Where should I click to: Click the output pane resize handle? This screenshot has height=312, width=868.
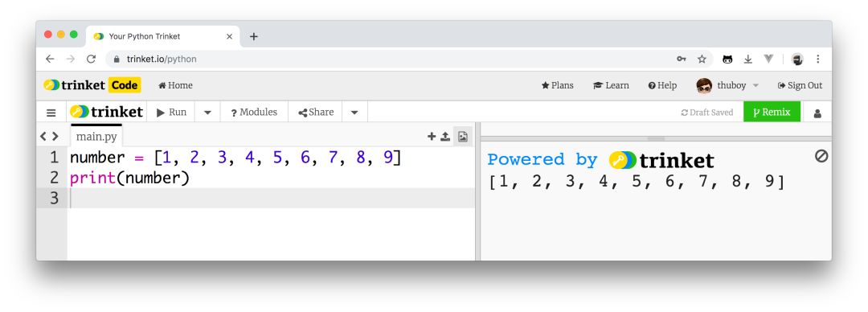coord(657,138)
